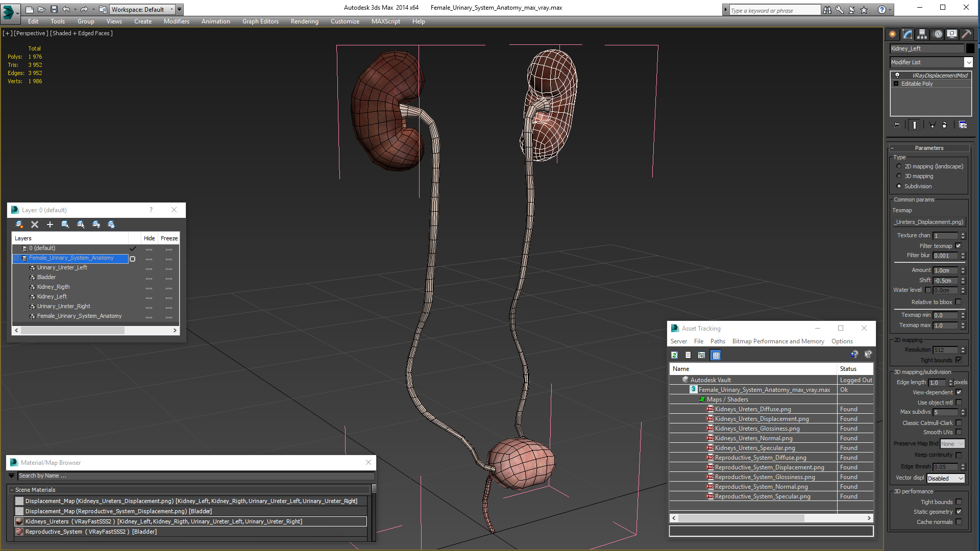Open Vector displ Disabled dropdown
Image resolution: width=980 pixels, height=551 pixels.
point(946,479)
